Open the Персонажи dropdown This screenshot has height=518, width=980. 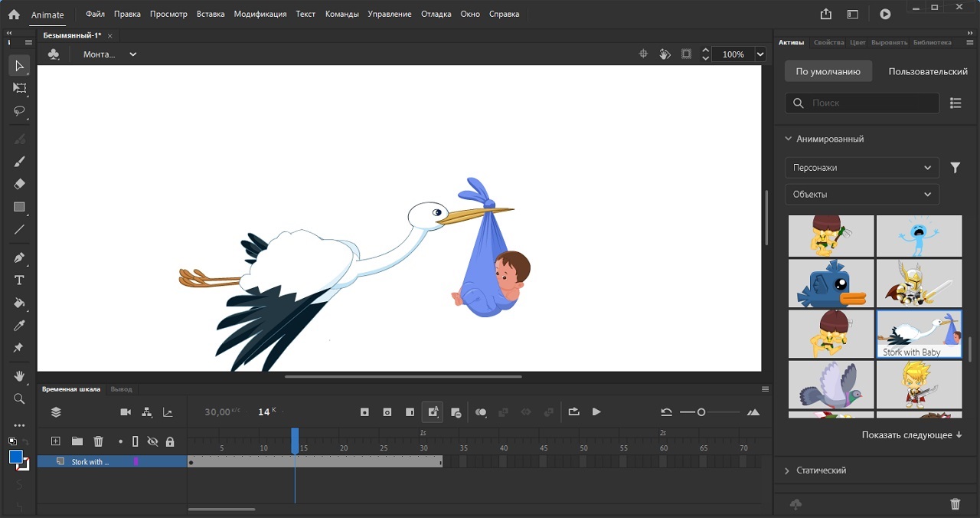[x=862, y=168]
